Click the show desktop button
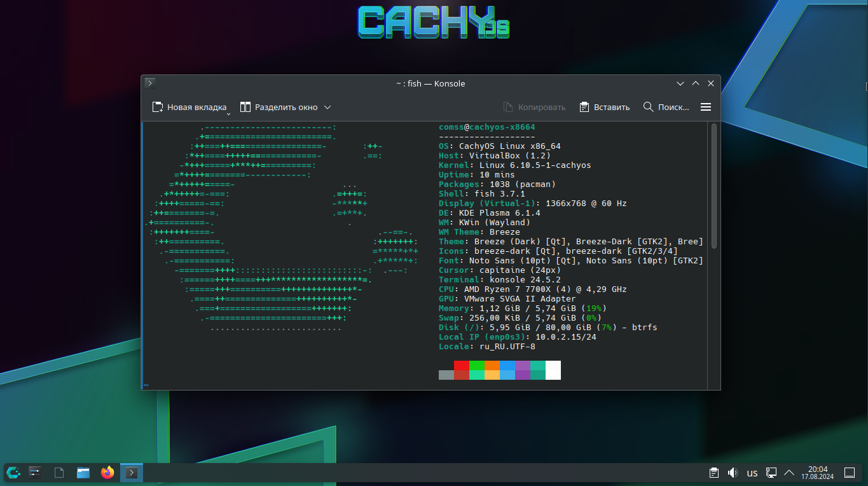868x486 pixels. (850, 473)
